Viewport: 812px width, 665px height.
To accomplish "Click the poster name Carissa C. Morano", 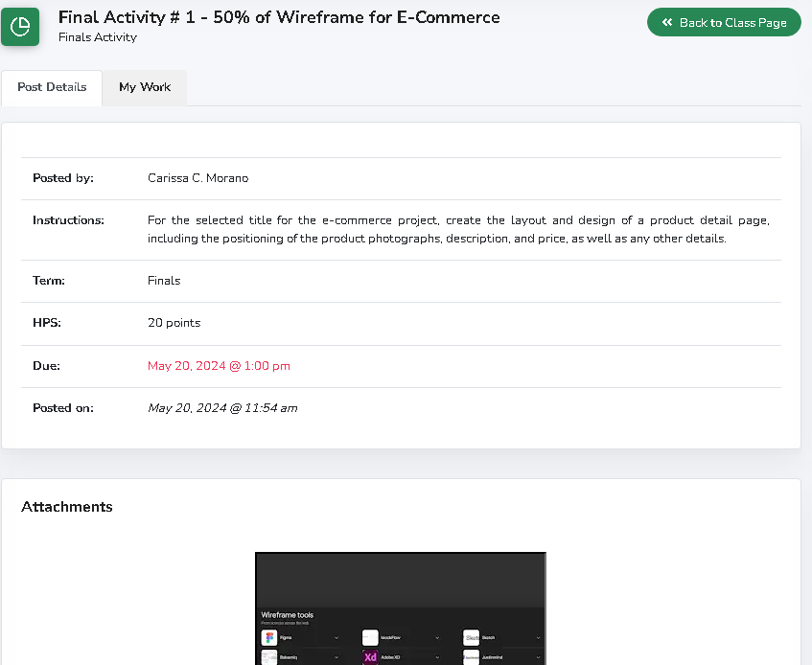I will [197, 178].
